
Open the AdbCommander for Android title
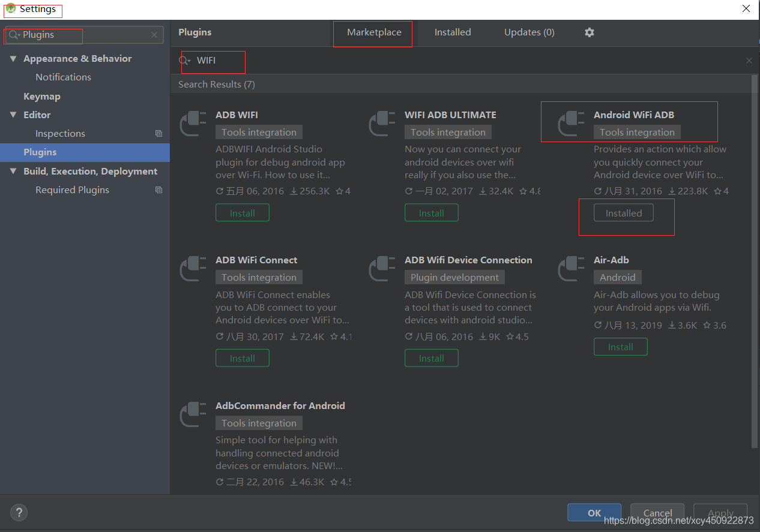point(280,406)
